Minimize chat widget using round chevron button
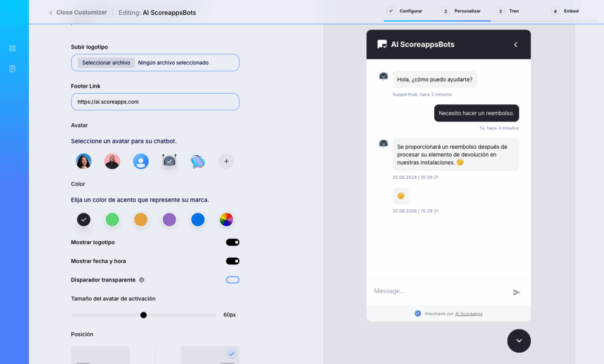 pyautogui.click(x=519, y=341)
